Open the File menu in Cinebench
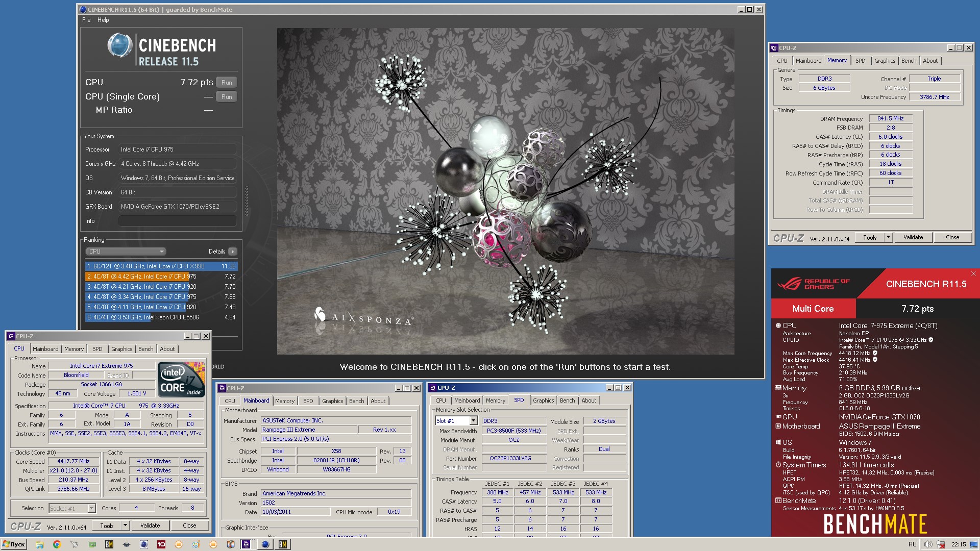This screenshot has height=551, width=980. (86, 20)
